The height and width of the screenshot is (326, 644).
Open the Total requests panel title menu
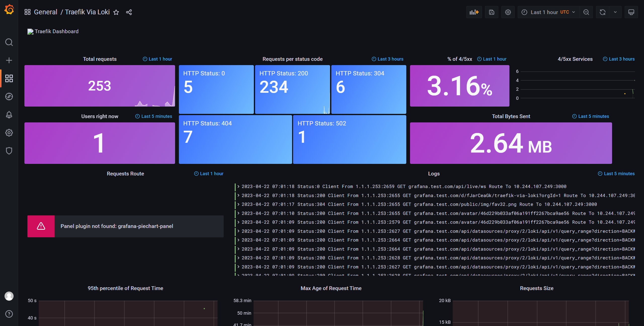(x=100, y=59)
